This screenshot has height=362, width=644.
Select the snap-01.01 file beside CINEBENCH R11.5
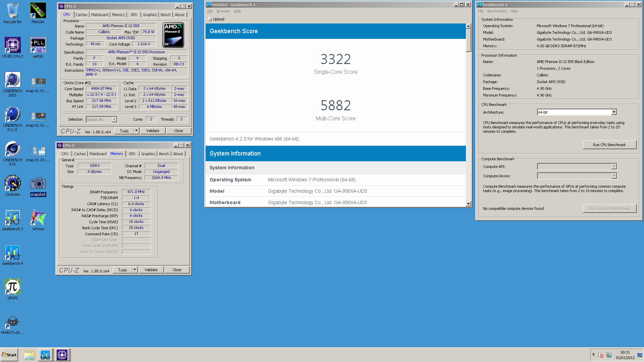(x=38, y=119)
